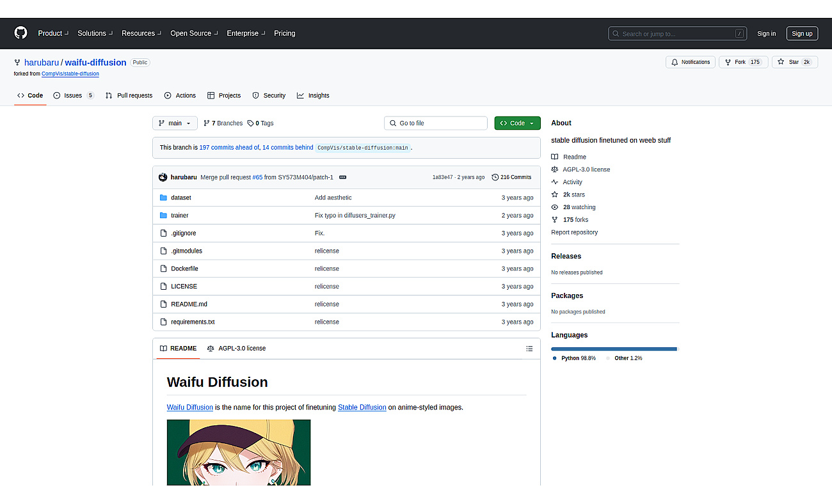Screen dimensions: 832x504
Task: Click the Notifications bell button
Action: click(691, 62)
